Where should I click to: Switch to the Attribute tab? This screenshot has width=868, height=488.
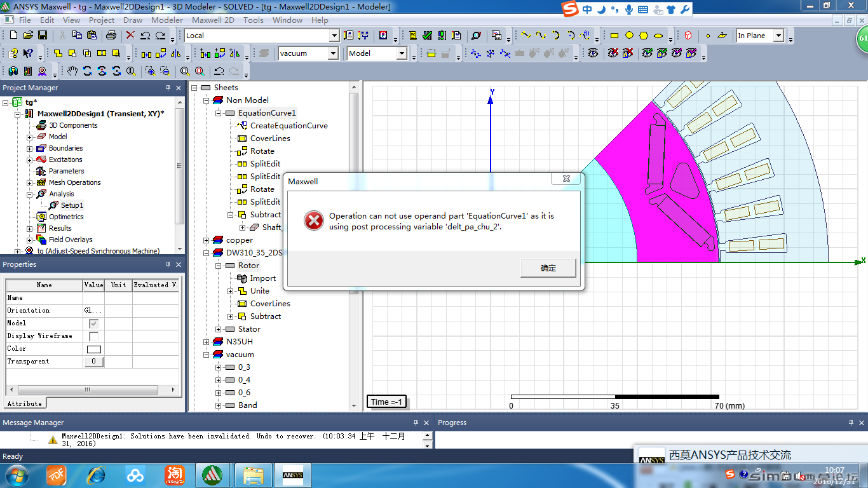(25, 403)
